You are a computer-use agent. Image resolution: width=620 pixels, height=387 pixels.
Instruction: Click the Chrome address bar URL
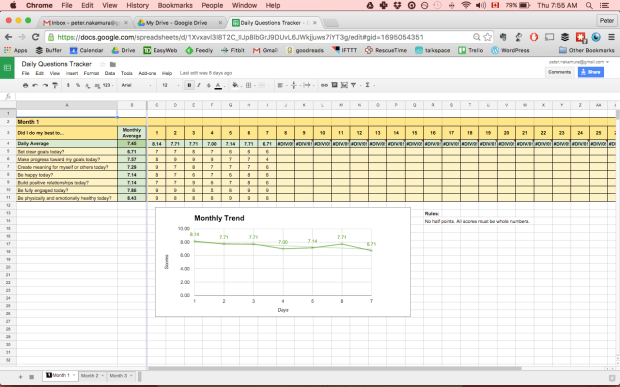pyautogui.click(x=240, y=37)
